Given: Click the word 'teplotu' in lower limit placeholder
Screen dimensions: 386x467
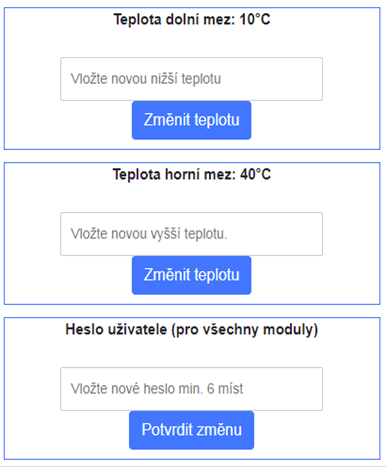Looking at the screenshot, I should point(201,79).
